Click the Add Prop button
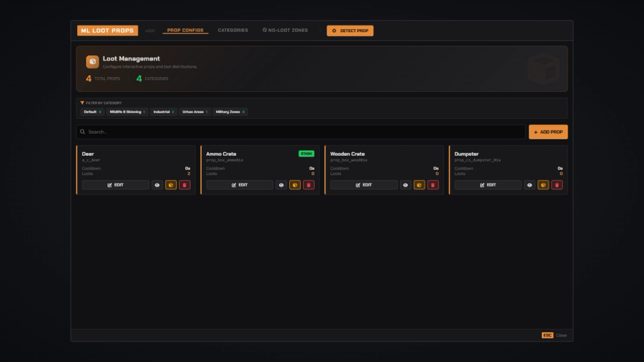Image resolution: width=644 pixels, height=362 pixels. click(548, 132)
